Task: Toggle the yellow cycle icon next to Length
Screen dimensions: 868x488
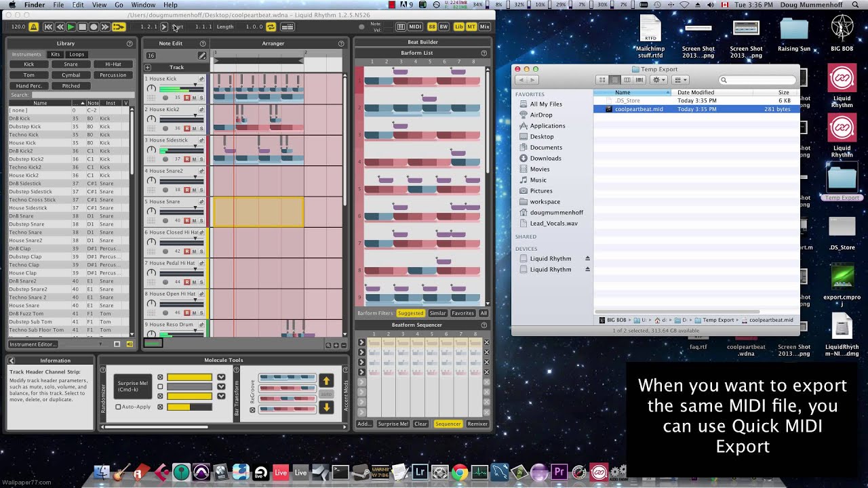Action: pos(271,27)
